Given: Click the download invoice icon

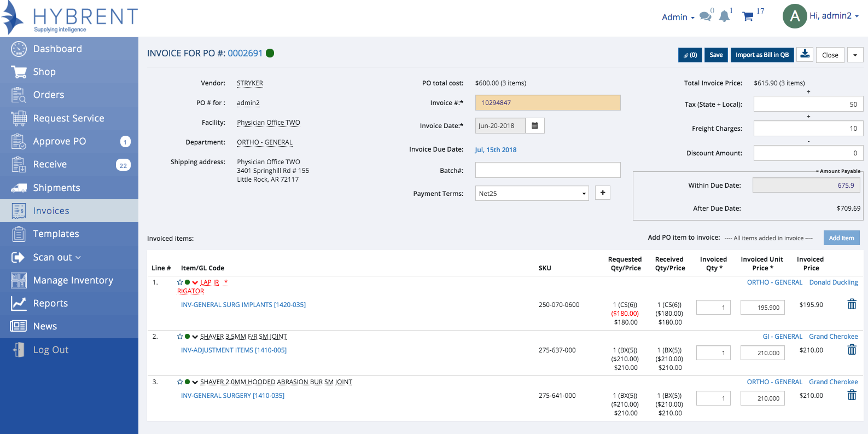Looking at the screenshot, I should (x=805, y=54).
